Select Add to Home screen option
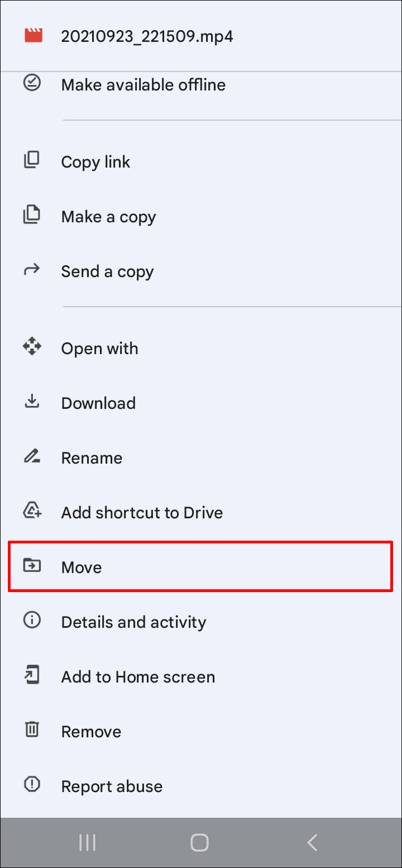The width and height of the screenshot is (402, 868). click(138, 676)
